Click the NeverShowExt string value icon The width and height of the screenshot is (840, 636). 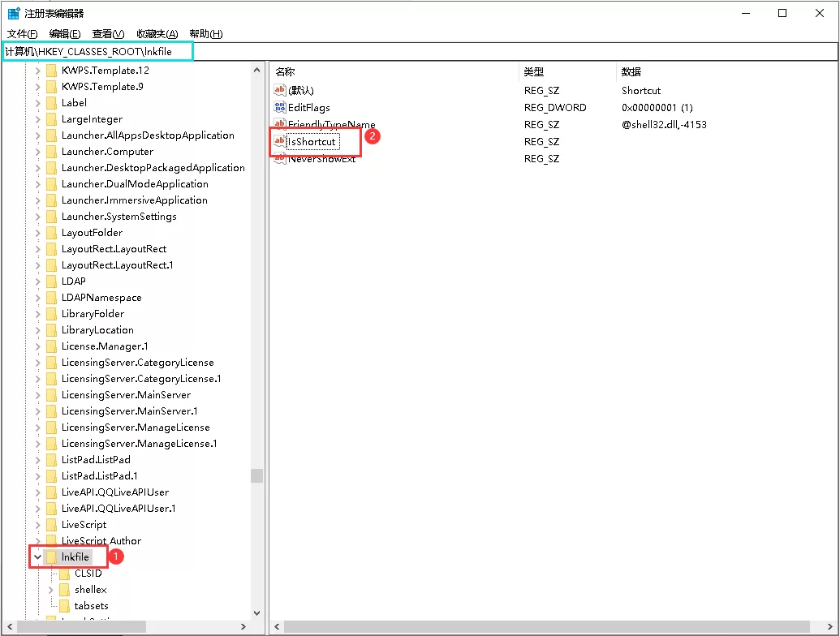[x=279, y=158]
